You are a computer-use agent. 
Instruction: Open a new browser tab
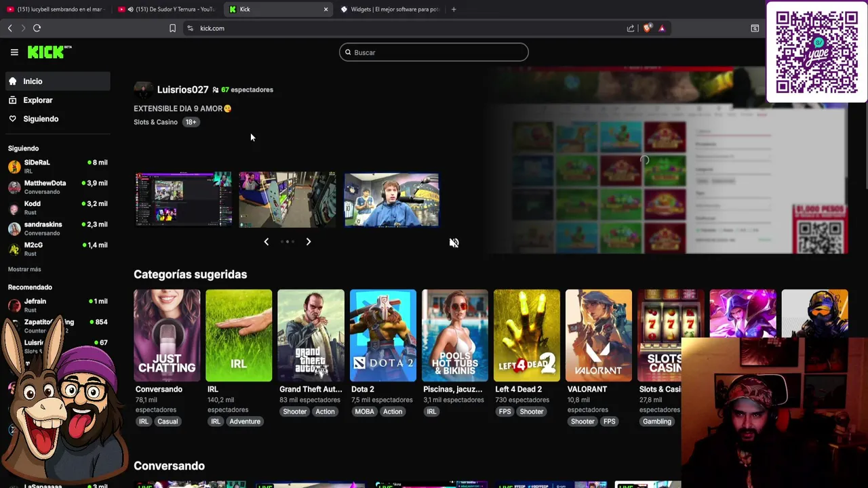(x=454, y=9)
